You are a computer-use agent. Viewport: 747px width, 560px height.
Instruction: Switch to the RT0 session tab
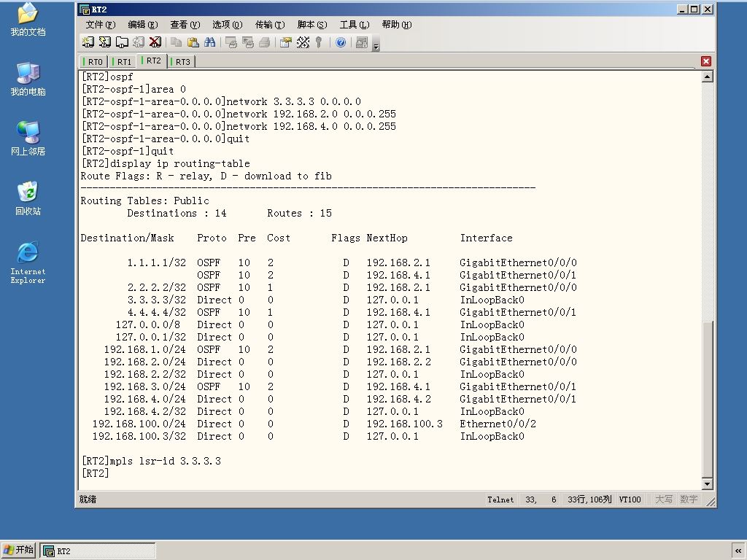(93, 62)
